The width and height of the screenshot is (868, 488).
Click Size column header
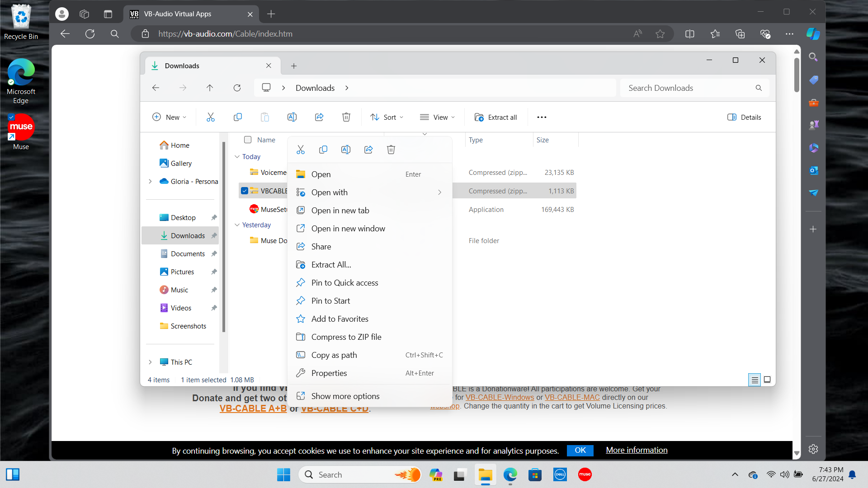click(556, 140)
